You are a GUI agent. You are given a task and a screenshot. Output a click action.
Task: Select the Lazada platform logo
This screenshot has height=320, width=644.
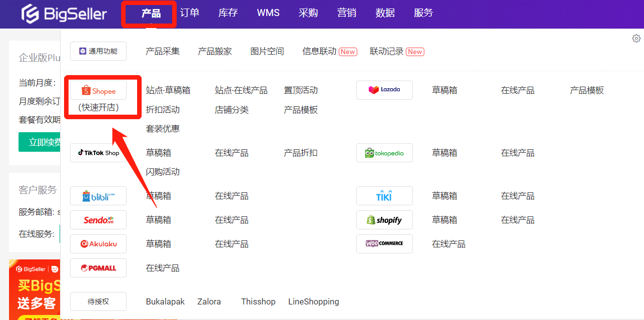pyautogui.click(x=384, y=90)
